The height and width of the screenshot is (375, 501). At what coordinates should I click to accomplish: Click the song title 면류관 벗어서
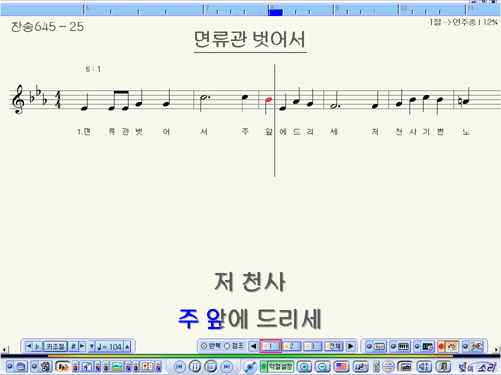click(250, 40)
